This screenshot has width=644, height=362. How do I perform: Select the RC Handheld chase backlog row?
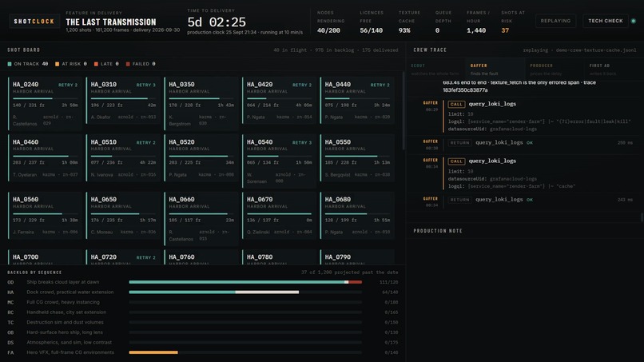click(x=202, y=312)
